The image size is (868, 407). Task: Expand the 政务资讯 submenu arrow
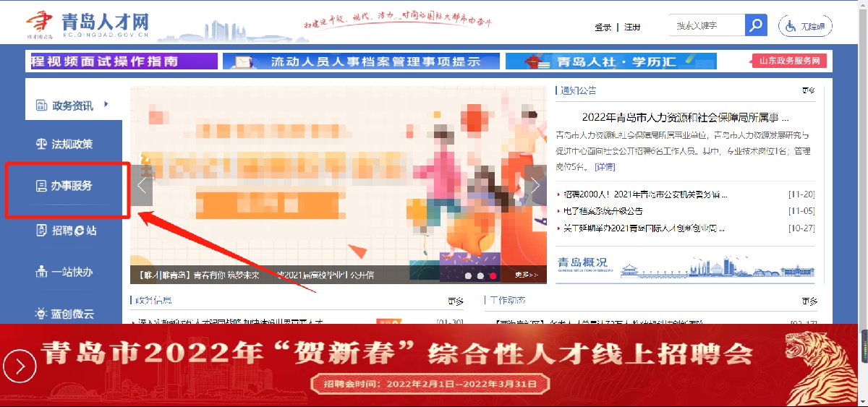click(x=106, y=105)
